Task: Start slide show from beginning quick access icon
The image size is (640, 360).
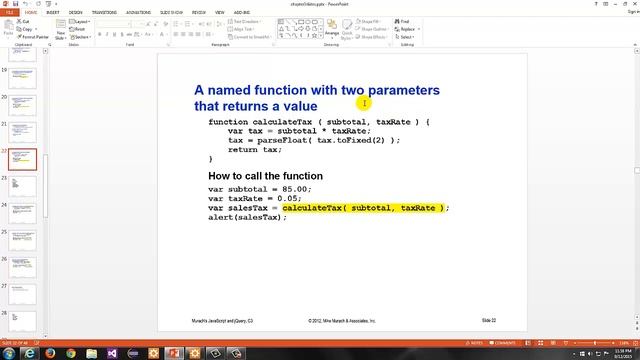Action: click(x=49, y=4)
